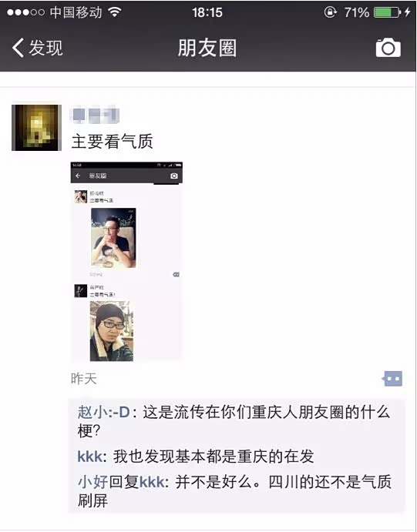Open commenter 赵小:-D profile
Viewport: 417px width, 532px height.
point(104,413)
